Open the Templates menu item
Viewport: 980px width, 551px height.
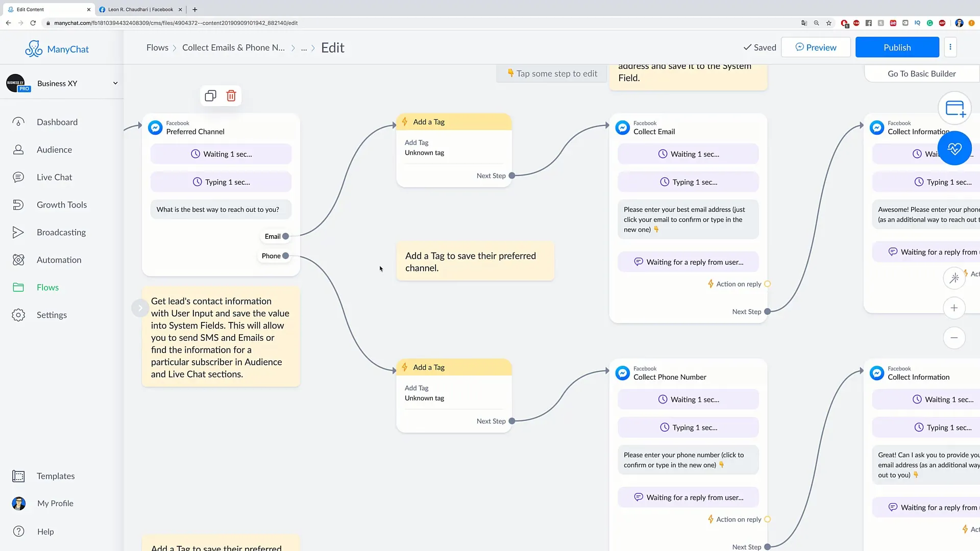pos(55,475)
